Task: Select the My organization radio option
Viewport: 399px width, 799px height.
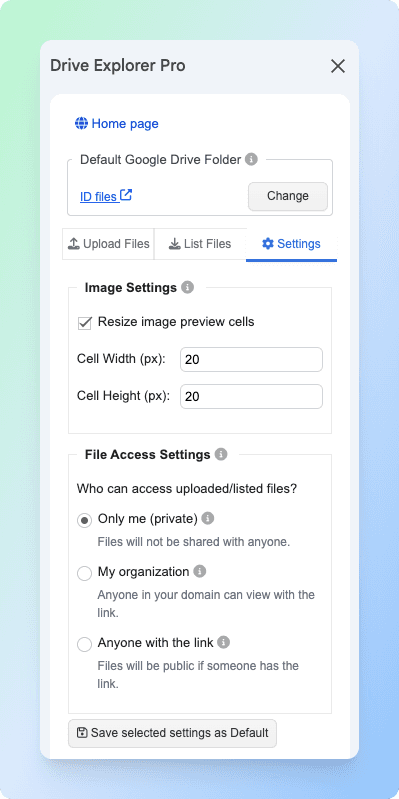Action: point(84,573)
